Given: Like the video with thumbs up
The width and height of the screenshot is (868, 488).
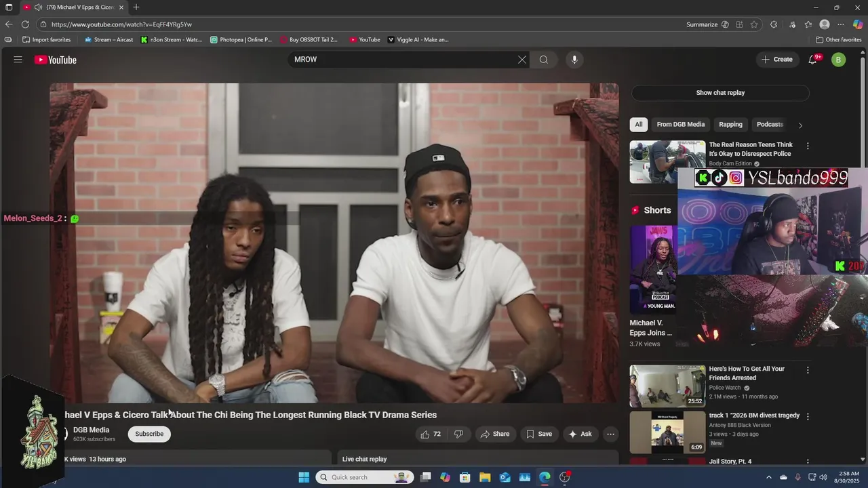Looking at the screenshot, I should pos(431,434).
